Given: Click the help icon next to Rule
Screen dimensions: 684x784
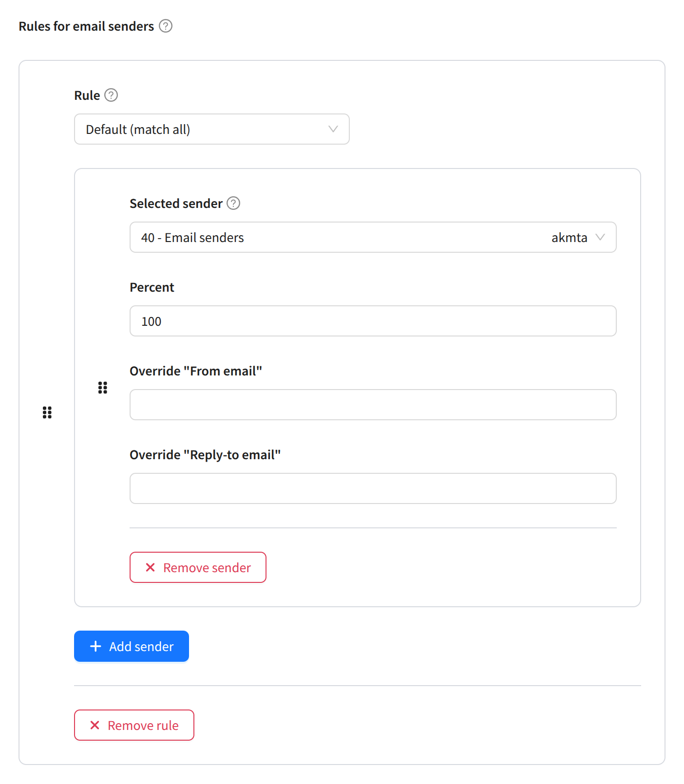Looking at the screenshot, I should [x=111, y=95].
